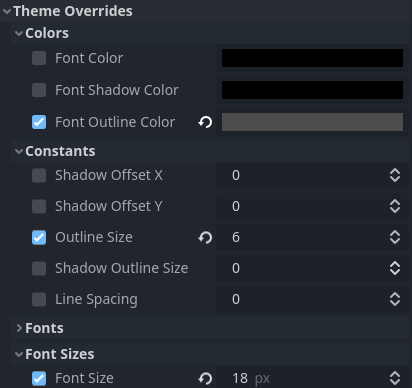Click the Shadow Offset X stepper arrows
Viewport: 412px width, 388px height.
(x=395, y=175)
